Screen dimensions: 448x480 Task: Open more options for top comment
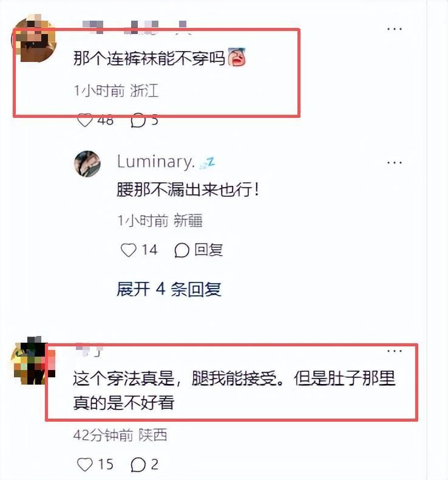[x=394, y=29]
